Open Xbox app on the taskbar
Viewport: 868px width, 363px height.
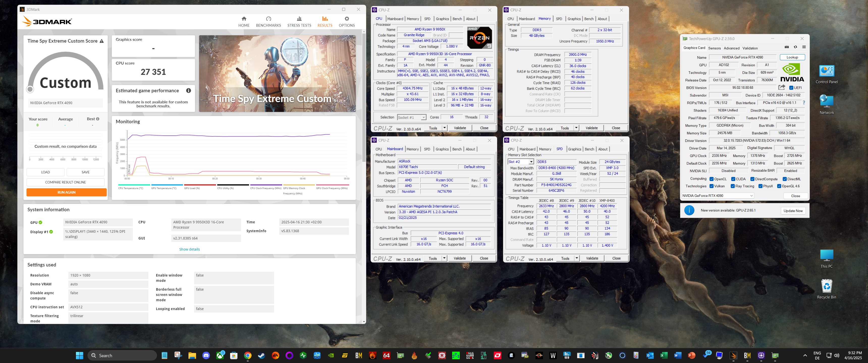point(220,355)
